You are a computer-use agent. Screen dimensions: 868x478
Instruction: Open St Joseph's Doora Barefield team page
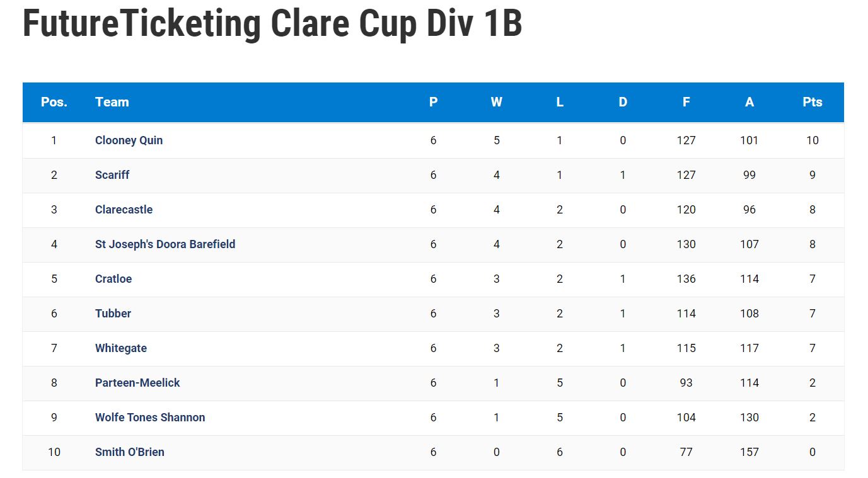coord(165,244)
